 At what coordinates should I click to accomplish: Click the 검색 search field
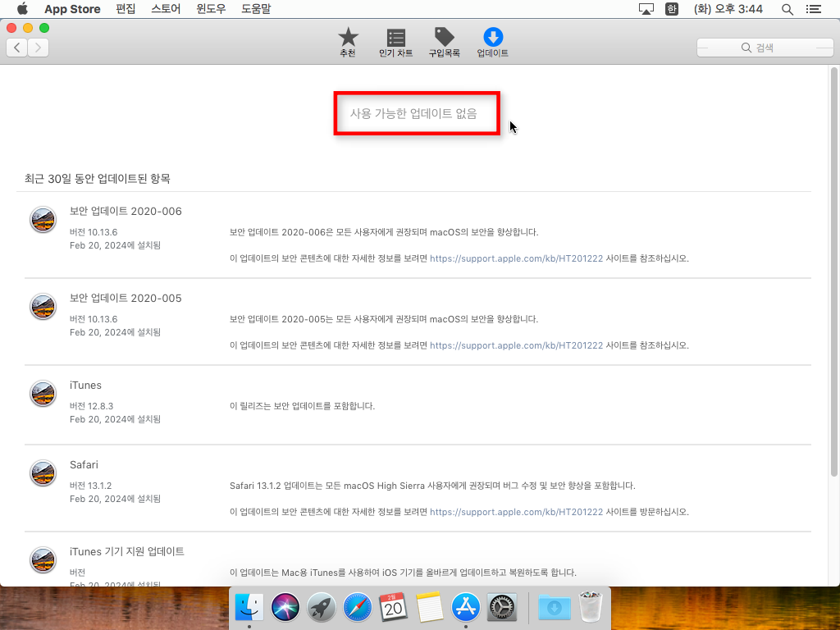click(x=765, y=48)
